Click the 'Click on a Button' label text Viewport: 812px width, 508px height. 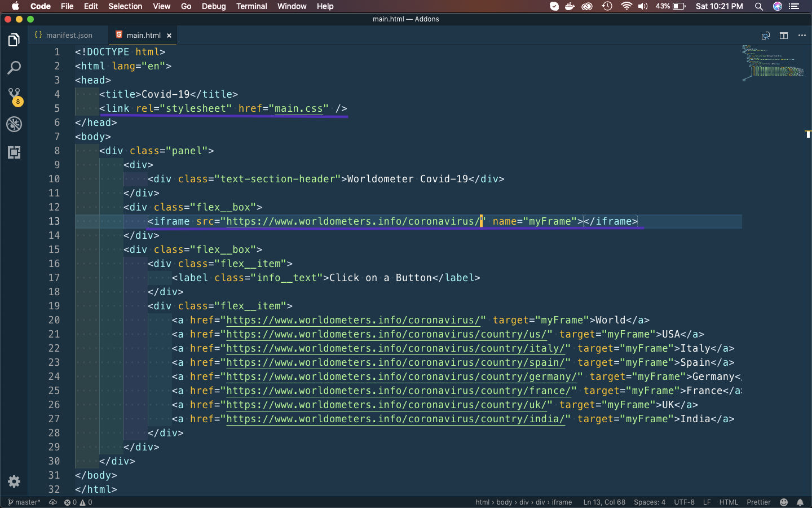click(x=380, y=278)
